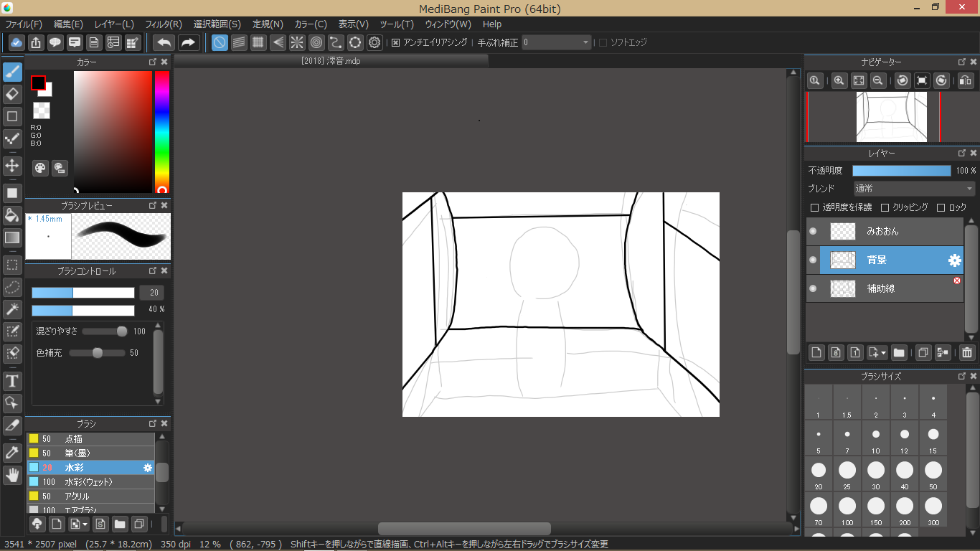Screen dimensions: 980x551
Task: Activate the Hand pan tool
Action: pos(12,474)
